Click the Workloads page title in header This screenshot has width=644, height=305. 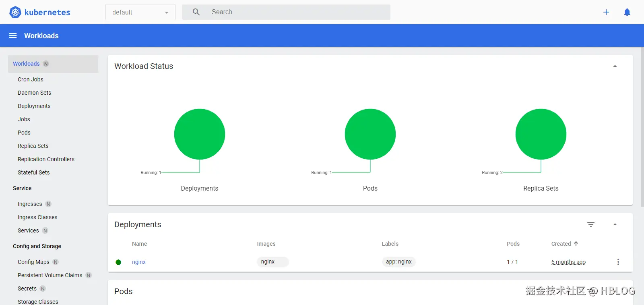click(41, 35)
